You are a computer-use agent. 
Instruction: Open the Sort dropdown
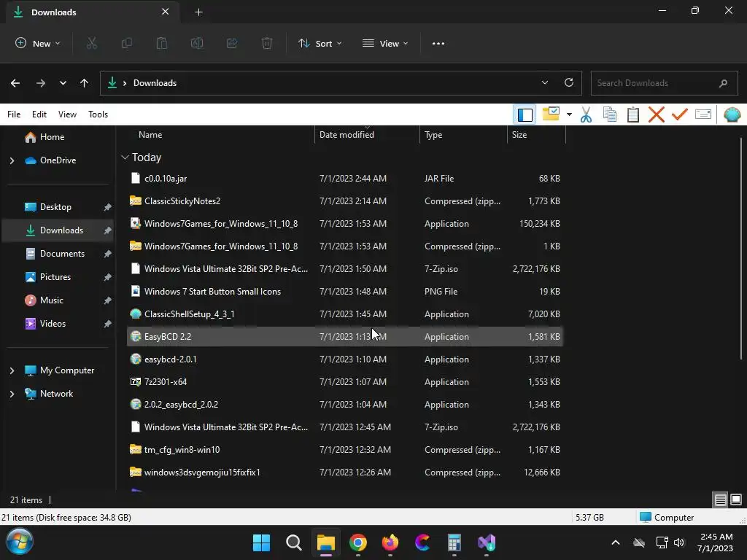point(320,43)
